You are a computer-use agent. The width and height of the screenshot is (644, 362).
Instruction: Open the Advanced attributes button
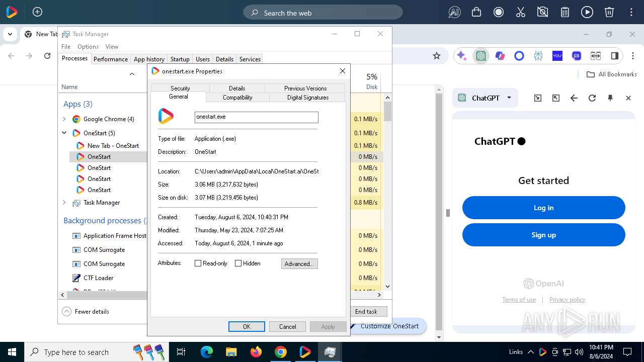click(299, 263)
